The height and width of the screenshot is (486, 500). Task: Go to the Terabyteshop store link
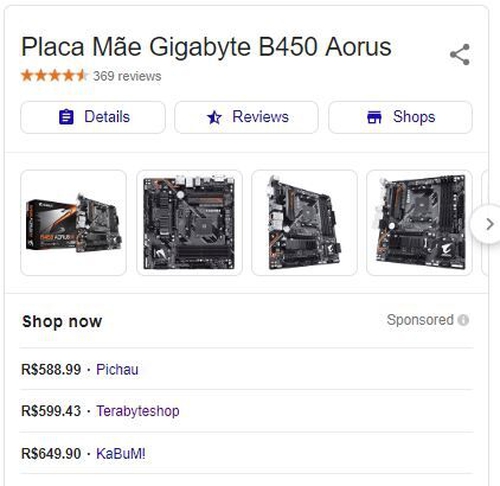138,411
